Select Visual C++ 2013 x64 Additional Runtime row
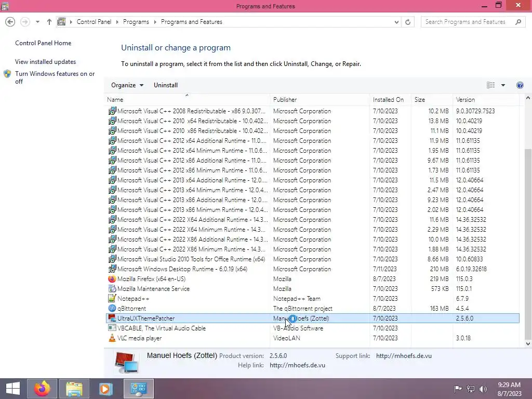The image size is (532, 399). pyautogui.click(x=312, y=180)
